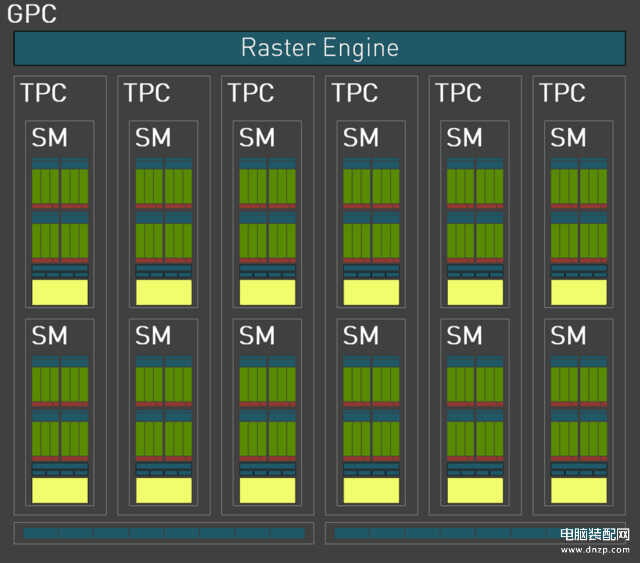Click the left teal bar below the TPCs
This screenshot has height=563, width=640.
(x=164, y=532)
